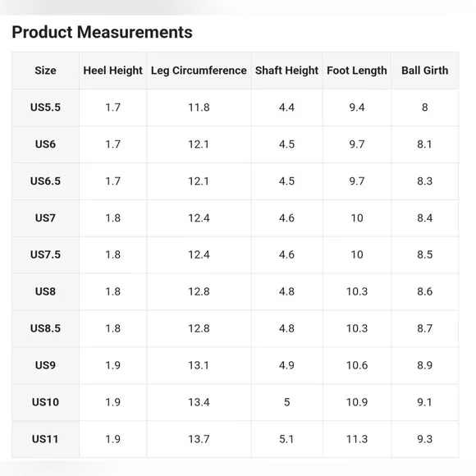Click the Leg Circumference column header
Image resolution: width=476 pixels, height=476 pixels.
(199, 71)
